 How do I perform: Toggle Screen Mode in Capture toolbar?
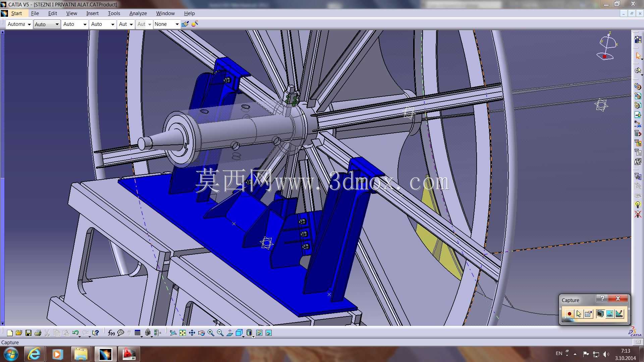(x=600, y=314)
